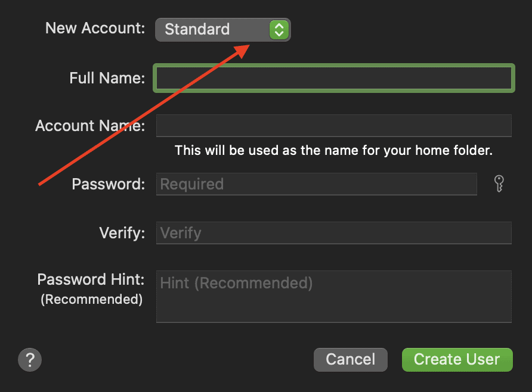532x392 pixels.
Task: Click the red arrow's pointed tip
Action: click(x=247, y=46)
